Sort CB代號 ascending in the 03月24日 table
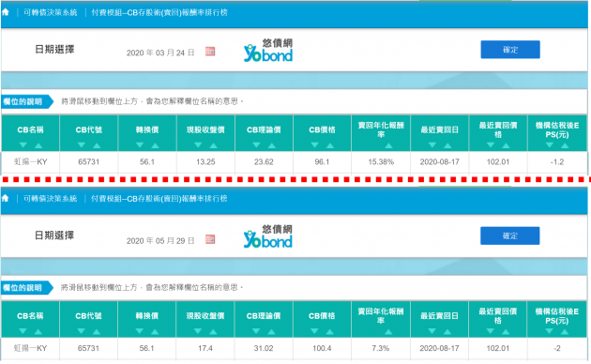Screen dimensions: 591x364 pos(97,145)
